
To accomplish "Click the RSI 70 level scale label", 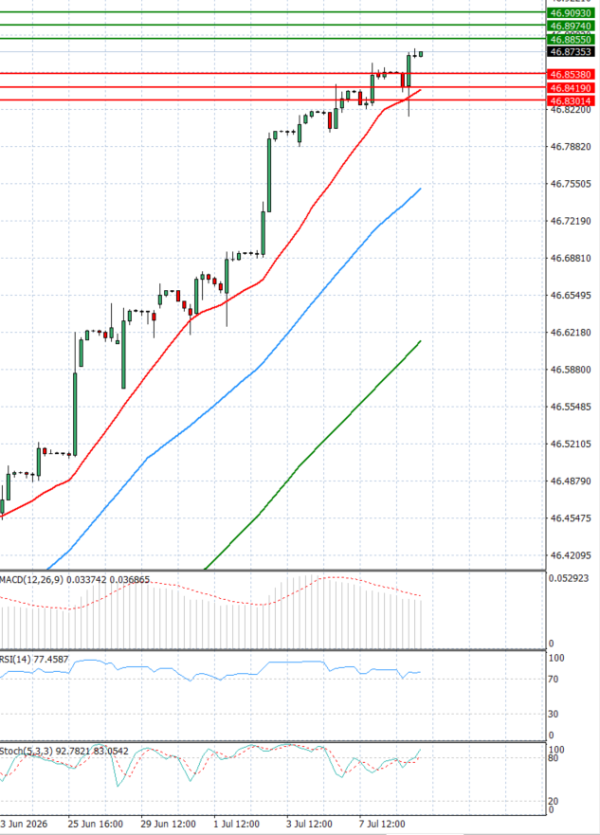I will tap(554, 680).
